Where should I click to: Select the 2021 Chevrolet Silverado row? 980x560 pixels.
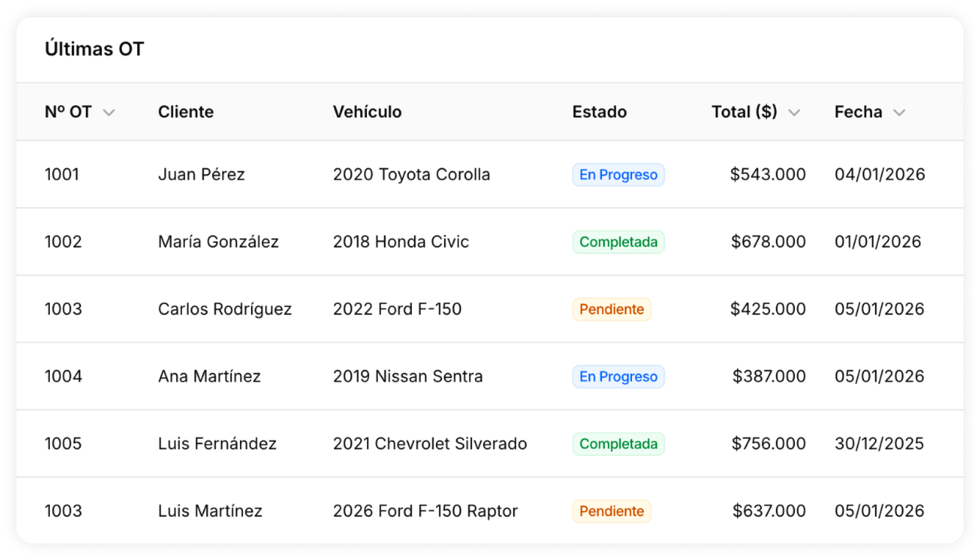click(x=429, y=443)
